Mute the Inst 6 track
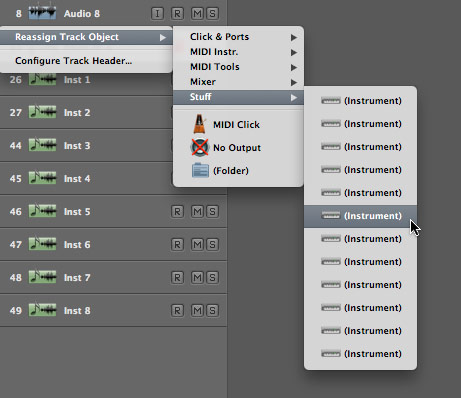461x398 pixels. pyautogui.click(x=197, y=245)
